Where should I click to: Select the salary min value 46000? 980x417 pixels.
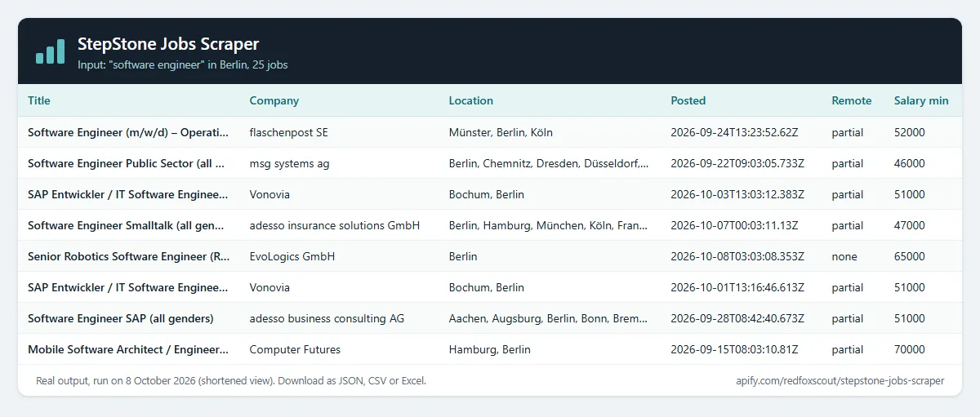(x=910, y=163)
